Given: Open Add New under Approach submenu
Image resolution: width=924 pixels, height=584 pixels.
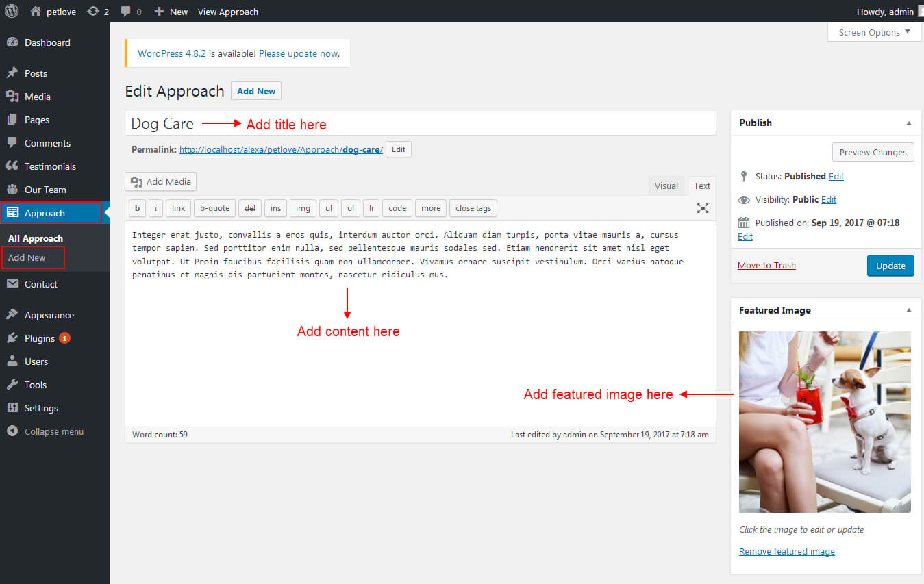Looking at the screenshot, I should (x=27, y=257).
